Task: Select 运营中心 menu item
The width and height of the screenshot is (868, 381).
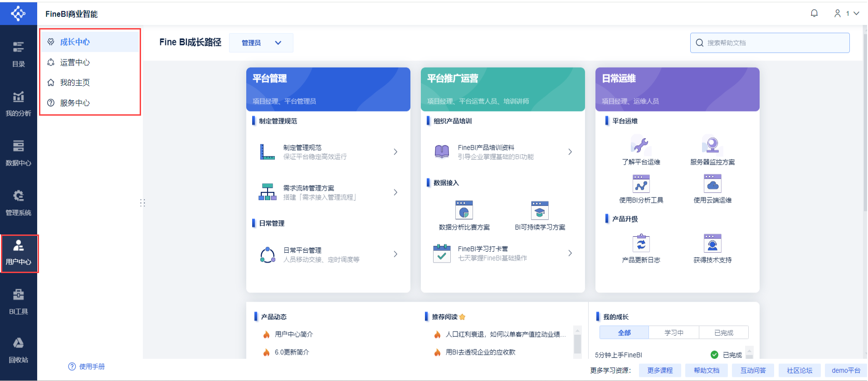Action: pos(90,63)
